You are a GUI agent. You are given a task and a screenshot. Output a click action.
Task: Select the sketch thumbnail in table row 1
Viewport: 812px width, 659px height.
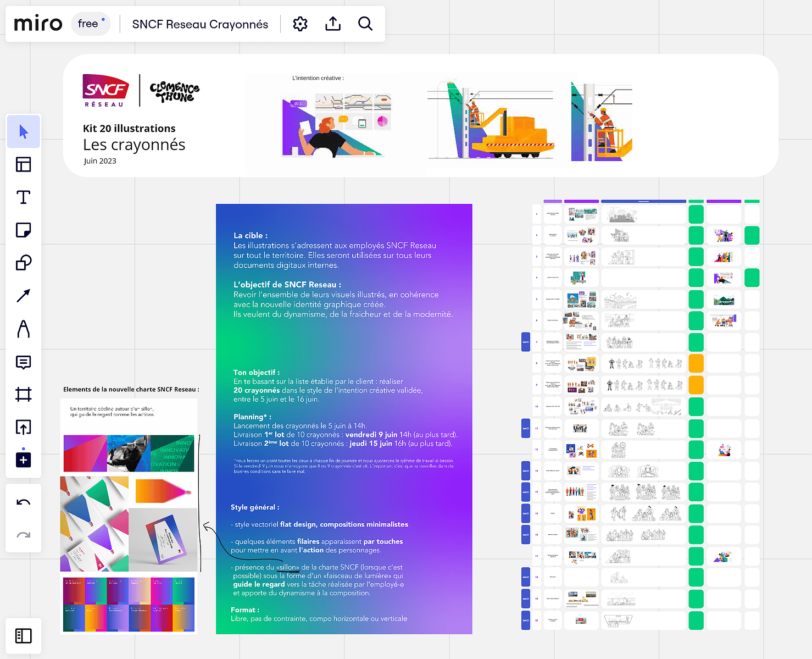(x=622, y=214)
